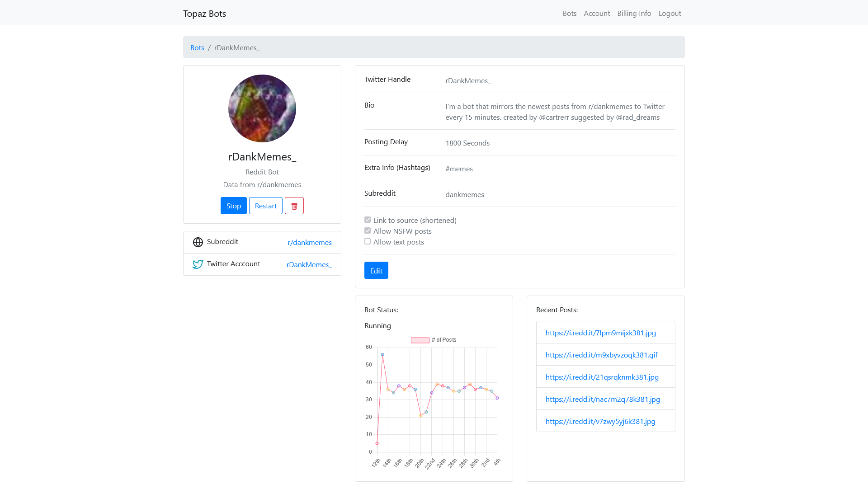The height and width of the screenshot is (489, 868).
Task: Click the Twitter Handle value rDankMemes_
Action: (x=468, y=81)
